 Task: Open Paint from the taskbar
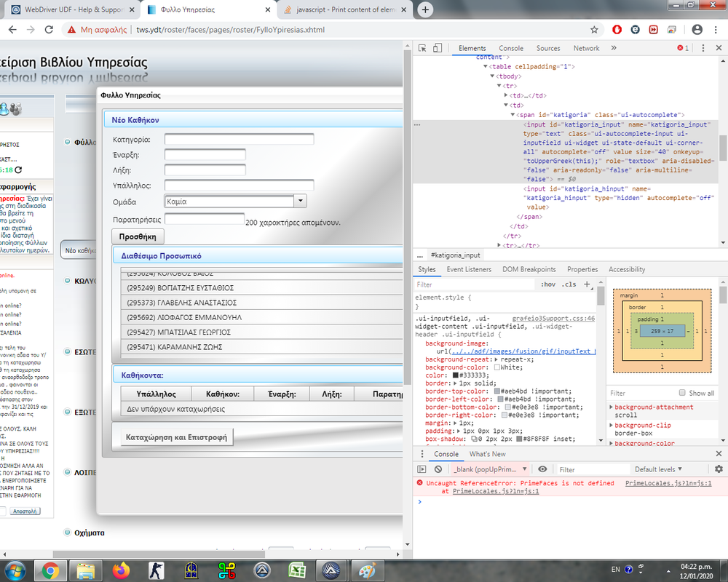pos(367,570)
